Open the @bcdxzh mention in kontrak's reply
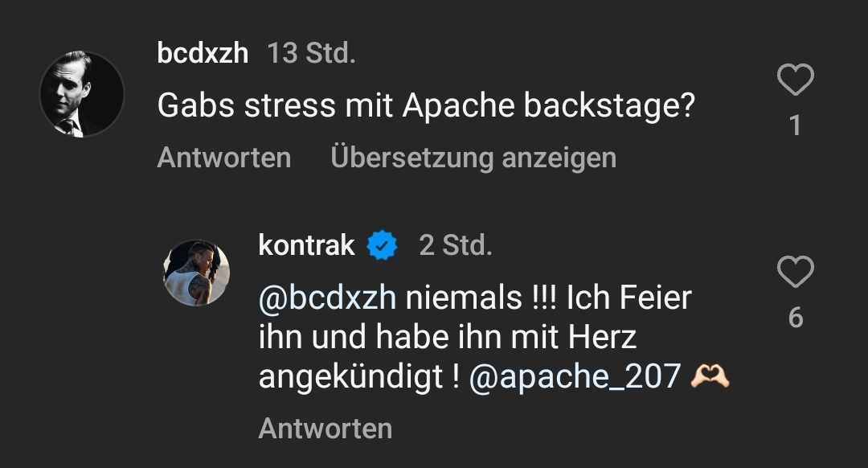 tap(327, 298)
